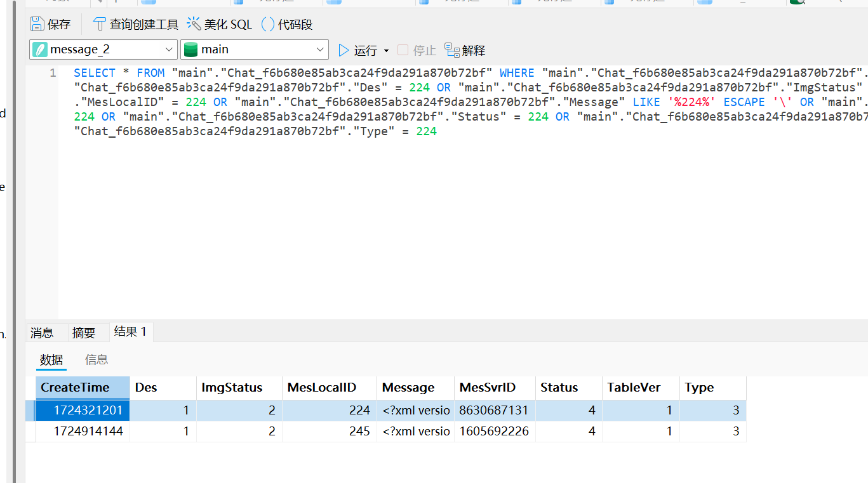Click the MesLocalID column header
868x483 pixels.
click(x=330, y=388)
